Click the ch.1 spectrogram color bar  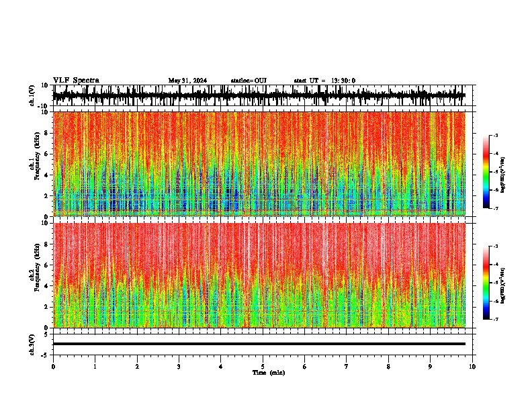point(486,172)
